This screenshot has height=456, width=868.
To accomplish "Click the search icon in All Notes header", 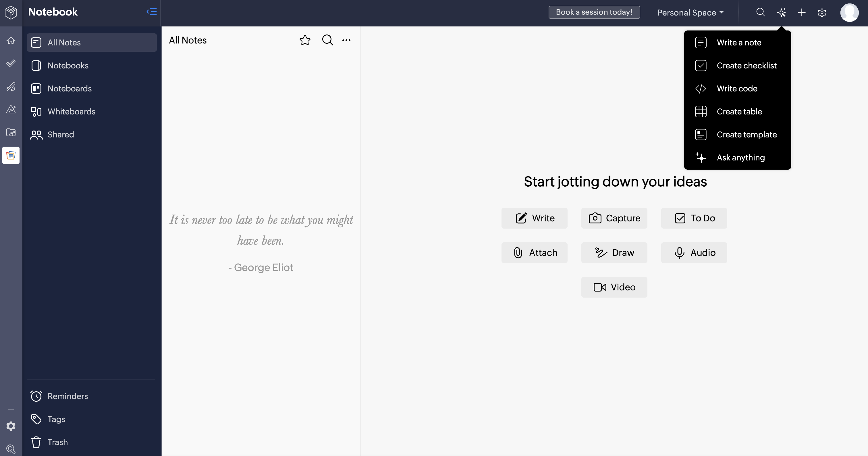I will click(327, 40).
